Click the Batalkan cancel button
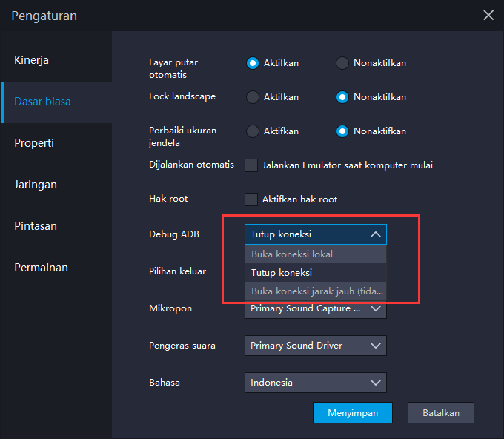This screenshot has height=439, width=504. (x=441, y=412)
